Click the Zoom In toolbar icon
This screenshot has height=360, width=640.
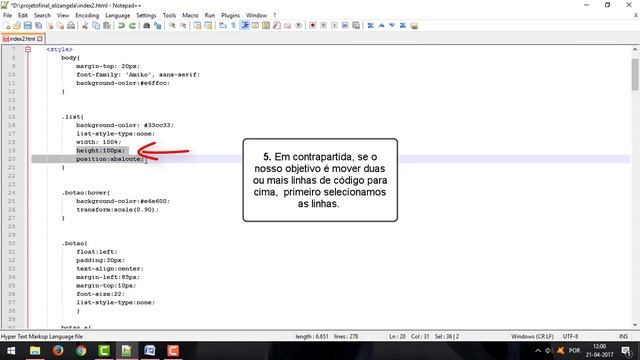(x=172, y=25)
